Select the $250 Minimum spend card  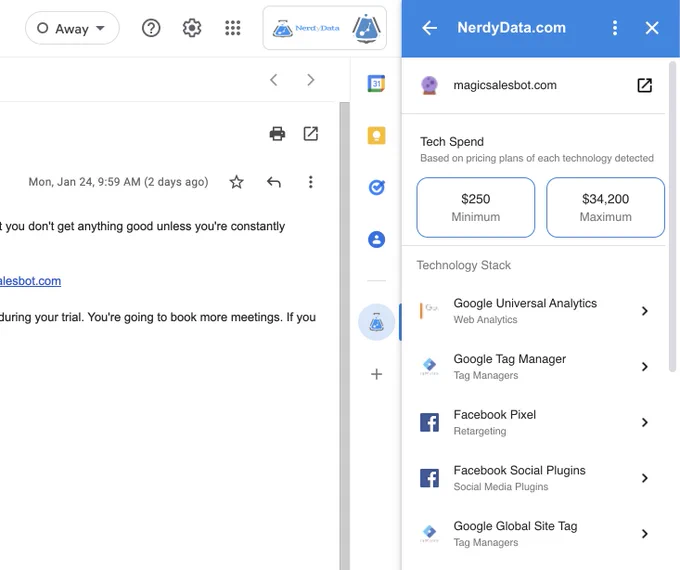tap(475, 207)
